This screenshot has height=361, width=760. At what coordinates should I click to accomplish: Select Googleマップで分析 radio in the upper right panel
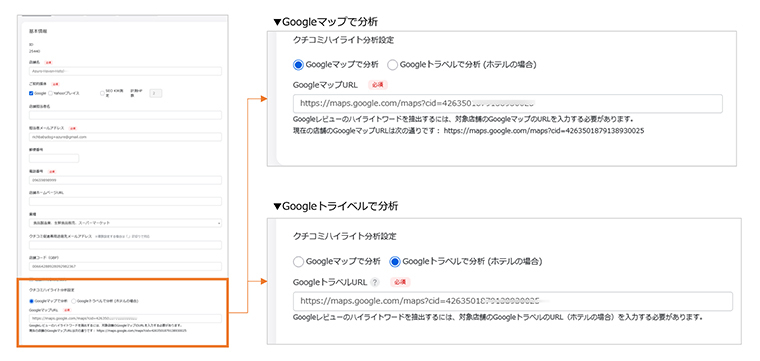pyautogui.click(x=298, y=64)
